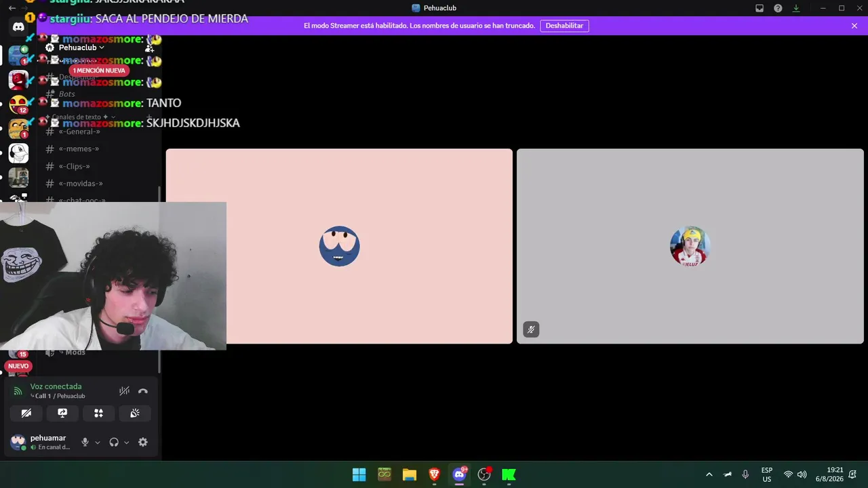The height and width of the screenshot is (488, 868).
Task: Click the NUEVO unread servers pill
Action: [18, 366]
